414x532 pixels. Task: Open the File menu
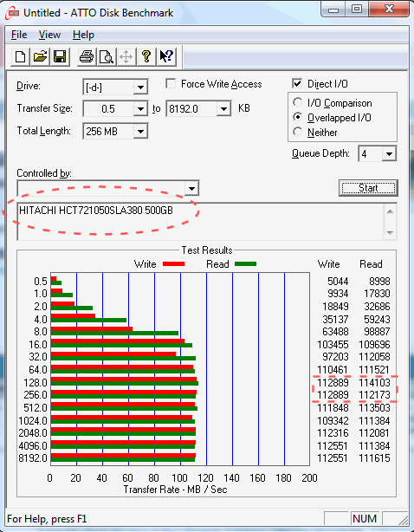coord(19,35)
